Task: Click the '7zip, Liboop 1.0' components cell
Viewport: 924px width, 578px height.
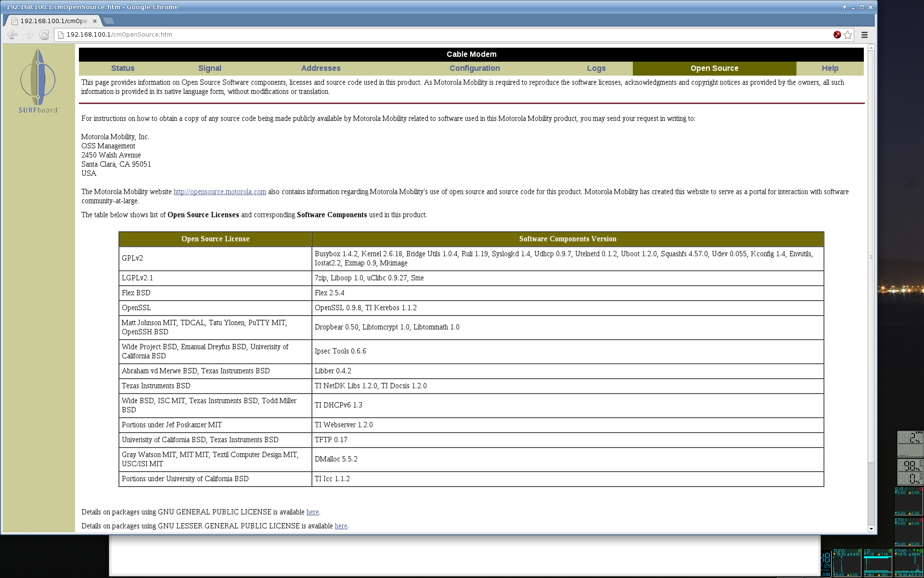Action: tap(568, 278)
